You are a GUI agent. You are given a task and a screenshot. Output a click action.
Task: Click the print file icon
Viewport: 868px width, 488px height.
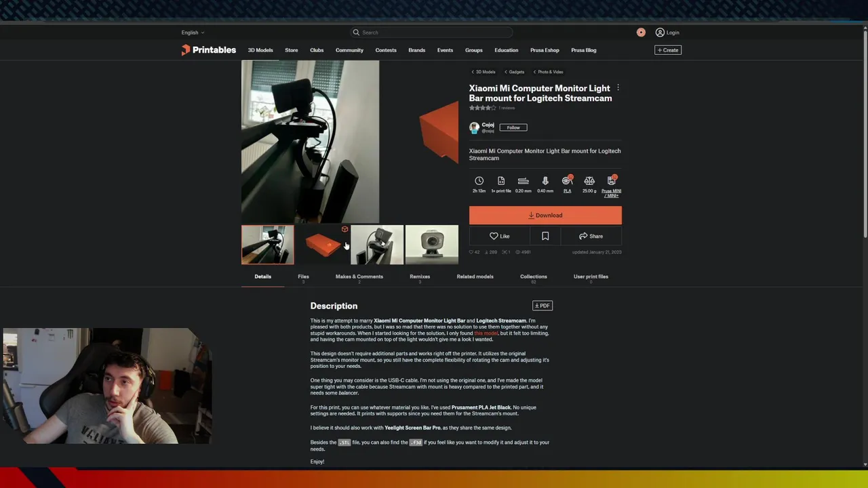click(x=501, y=181)
